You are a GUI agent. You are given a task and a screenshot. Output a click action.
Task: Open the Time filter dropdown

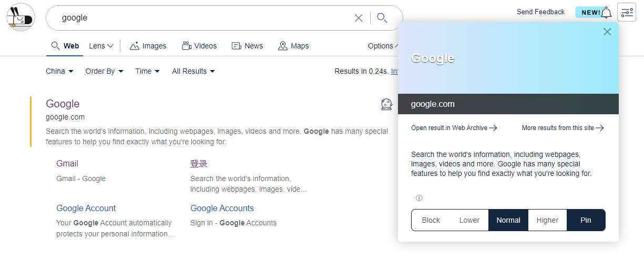[147, 71]
